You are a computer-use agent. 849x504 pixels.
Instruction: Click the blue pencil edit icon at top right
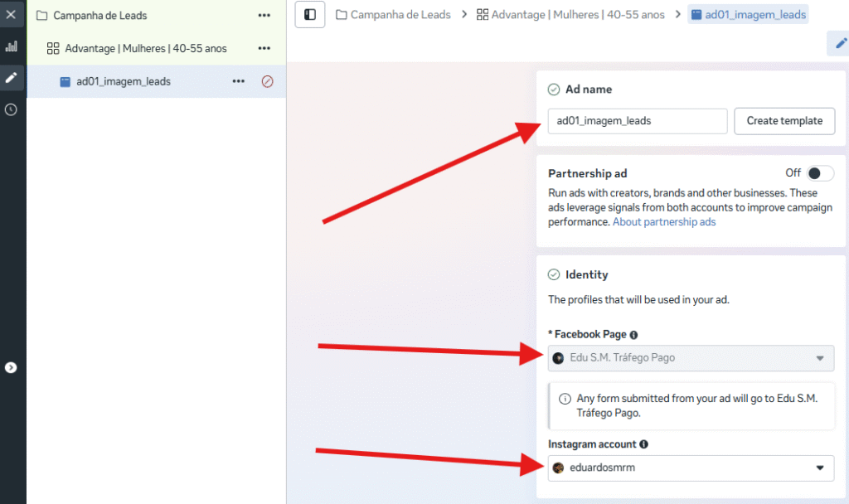[x=839, y=44]
